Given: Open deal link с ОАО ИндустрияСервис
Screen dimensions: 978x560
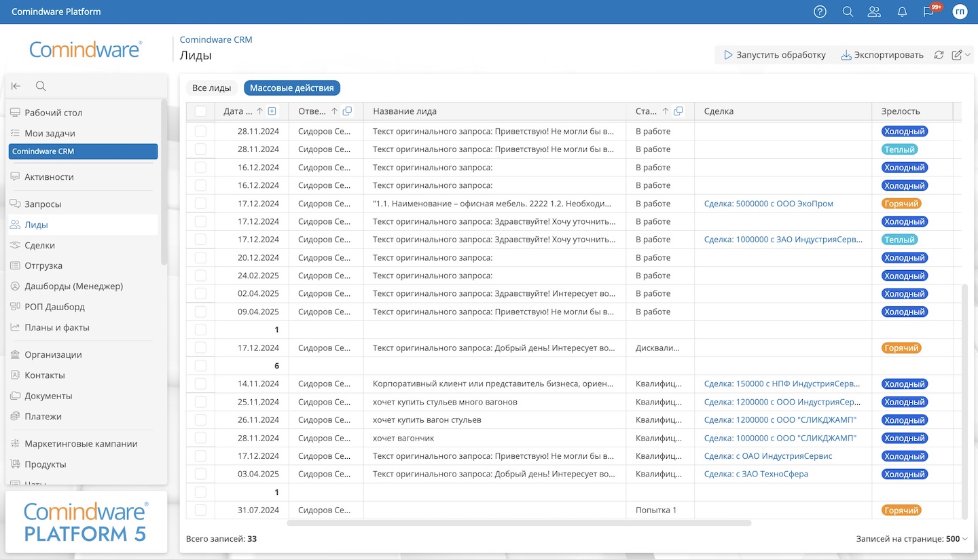Looking at the screenshot, I should coord(768,456).
